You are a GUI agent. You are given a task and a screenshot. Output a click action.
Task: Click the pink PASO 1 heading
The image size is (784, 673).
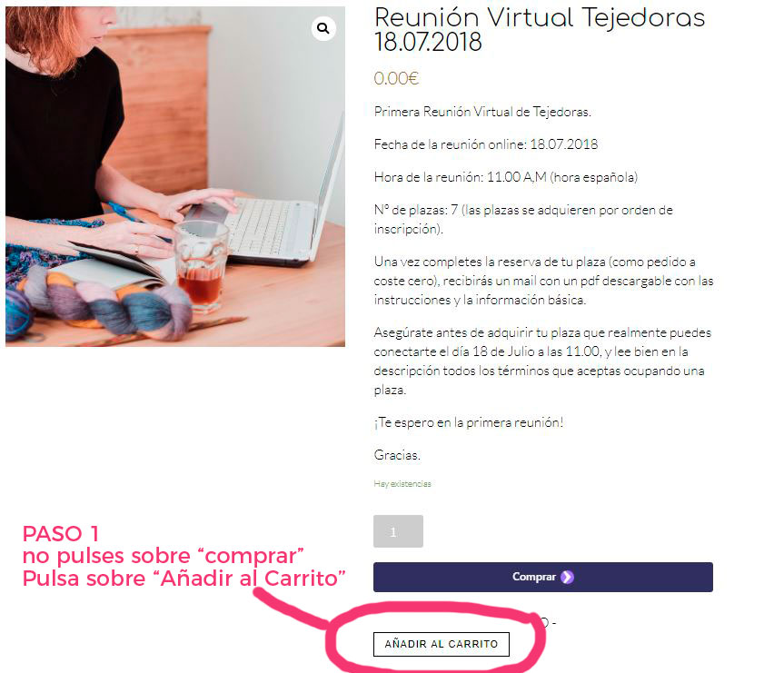point(61,533)
